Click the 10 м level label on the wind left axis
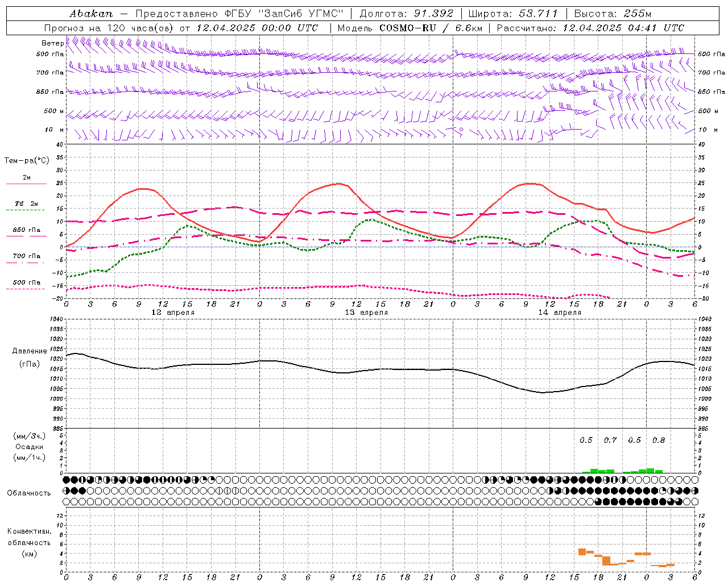Image resolution: width=728 pixels, height=582 pixels. 55,130
